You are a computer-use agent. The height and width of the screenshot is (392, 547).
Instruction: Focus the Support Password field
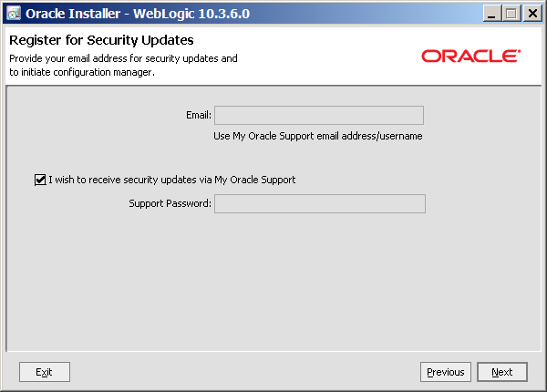320,203
